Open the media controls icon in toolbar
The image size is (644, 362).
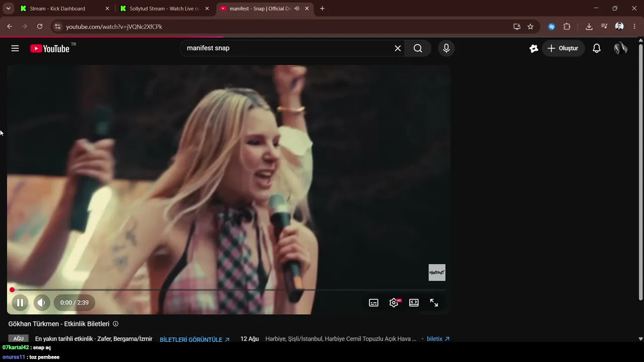604,27
